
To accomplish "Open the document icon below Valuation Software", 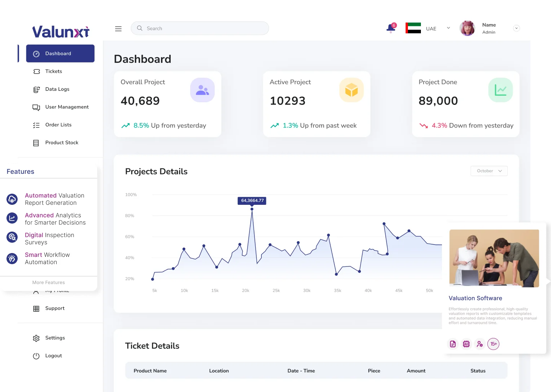I will (453, 344).
